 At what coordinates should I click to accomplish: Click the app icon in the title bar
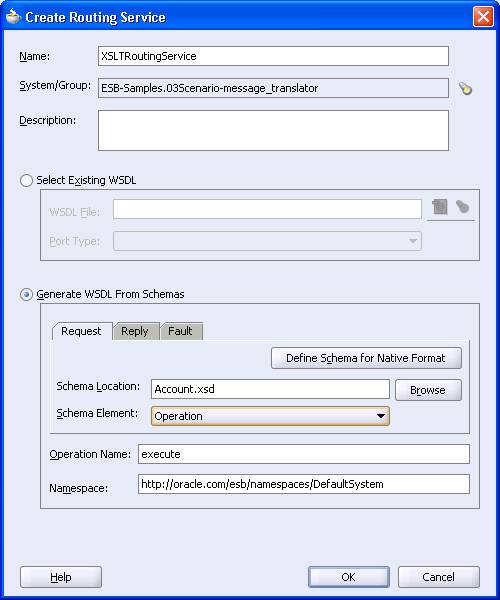coord(13,16)
